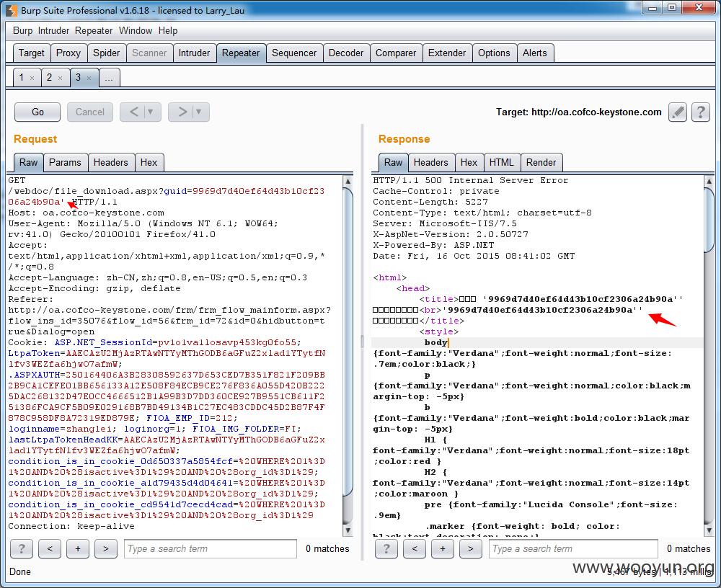Viewport: 721px width, 588px height.
Task: Click response pane scroll down arrow
Action: coord(709,531)
